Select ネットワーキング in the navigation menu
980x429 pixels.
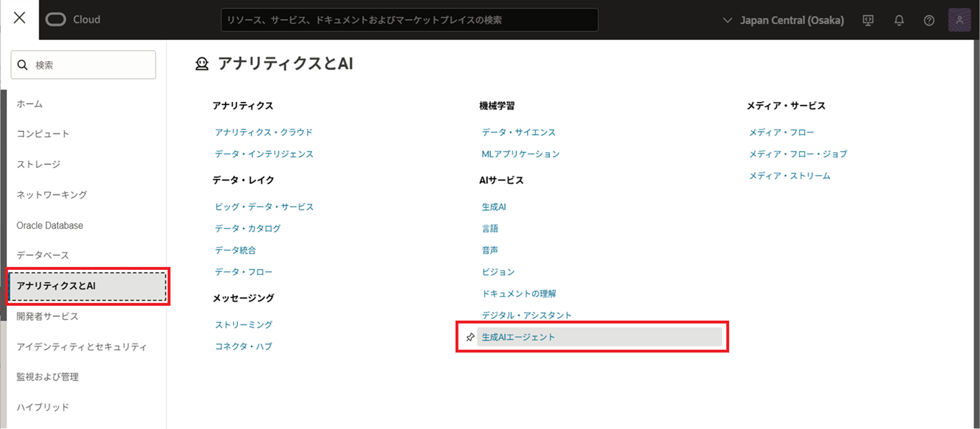tap(52, 195)
